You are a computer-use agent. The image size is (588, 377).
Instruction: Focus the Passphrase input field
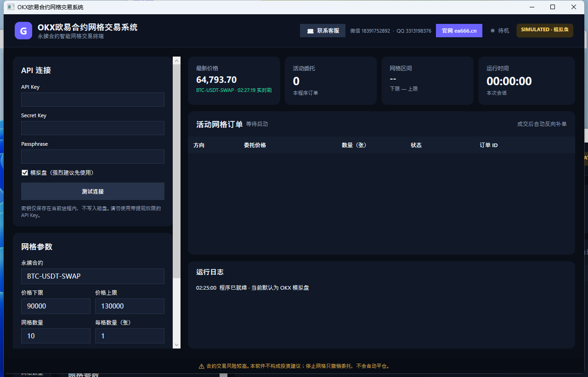(x=93, y=157)
